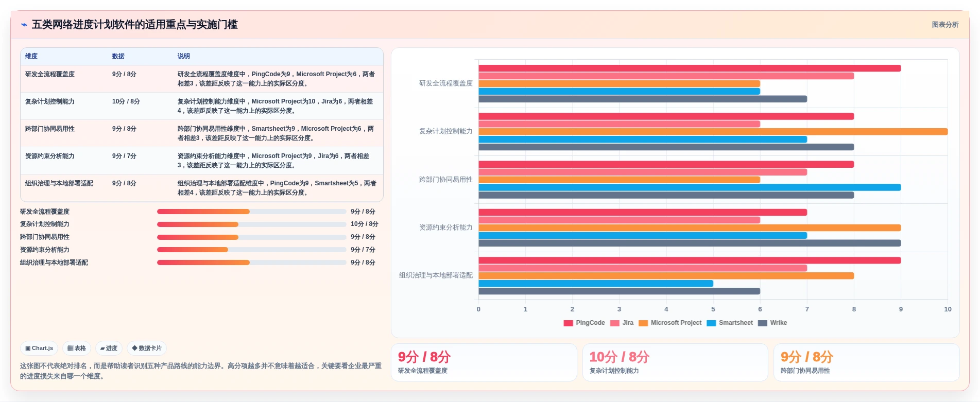Click 跨部门协同易用性 progress bar
This screenshot has height=402, width=980.
[252, 237]
